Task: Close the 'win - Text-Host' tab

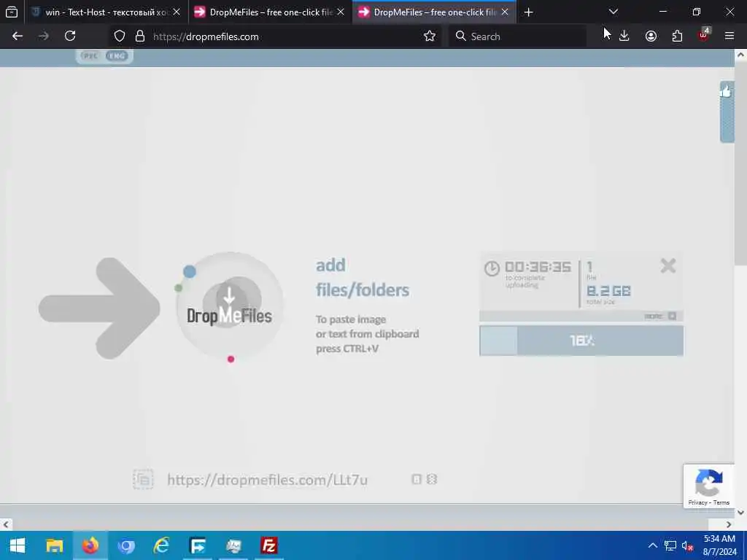Action: (x=177, y=12)
